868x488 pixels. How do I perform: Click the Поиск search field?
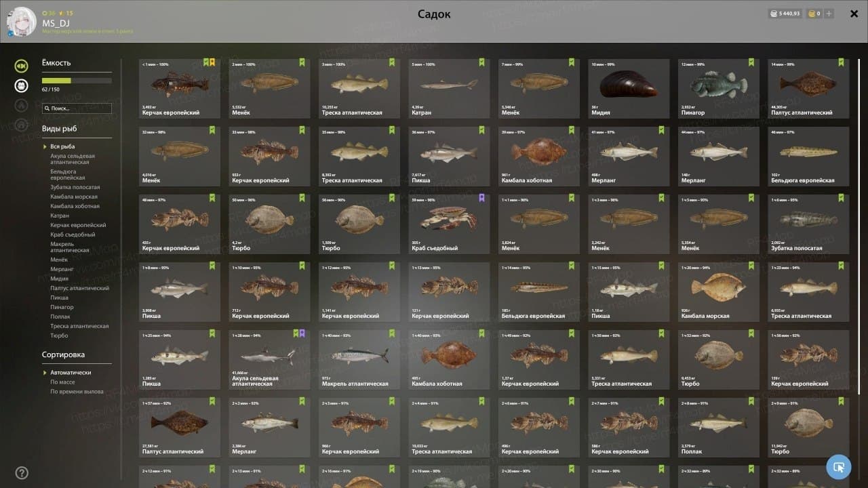[77, 108]
